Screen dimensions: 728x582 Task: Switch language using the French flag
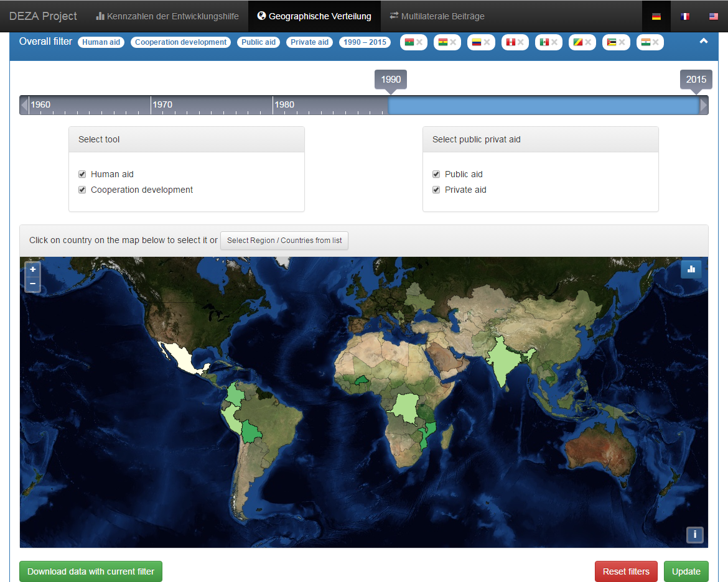pyautogui.click(x=684, y=16)
